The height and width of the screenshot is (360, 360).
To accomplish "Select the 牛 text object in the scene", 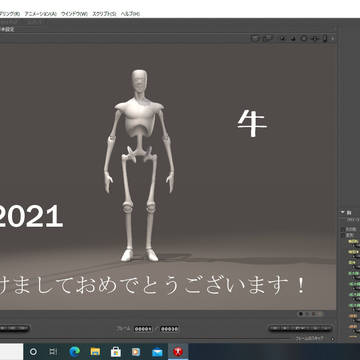I will click(252, 124).
